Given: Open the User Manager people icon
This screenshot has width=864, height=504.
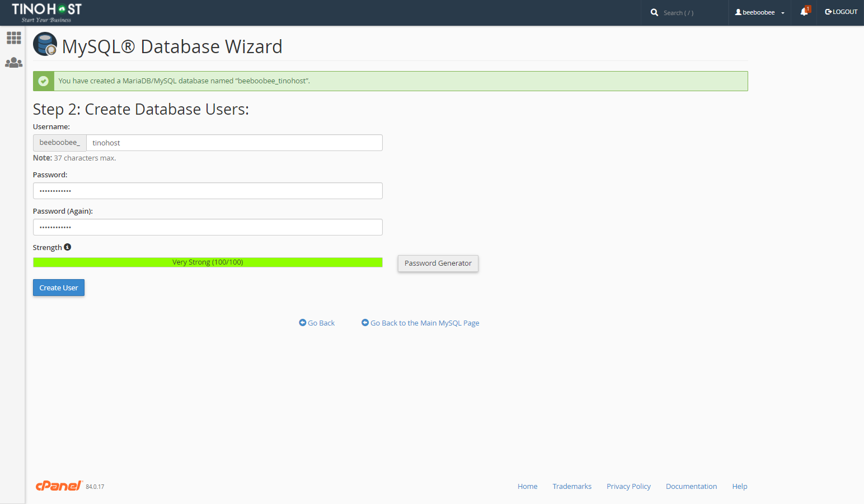Looking at the screenshot, I should pyautogui.click(x=13, y=63).
